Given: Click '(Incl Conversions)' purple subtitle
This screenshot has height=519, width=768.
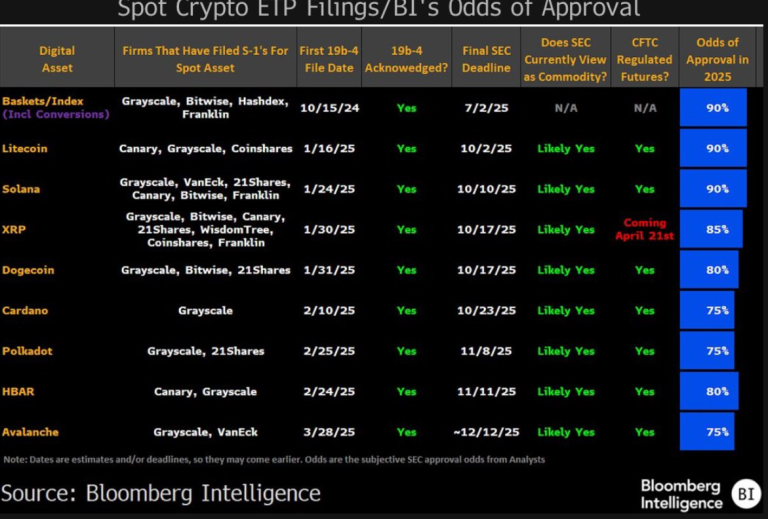Looking at the screenshot, I should coord(56,115).
